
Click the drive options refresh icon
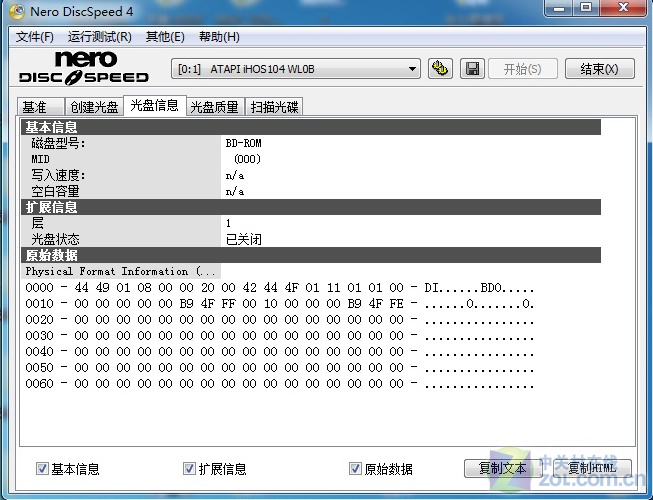(x=440, y=69)
